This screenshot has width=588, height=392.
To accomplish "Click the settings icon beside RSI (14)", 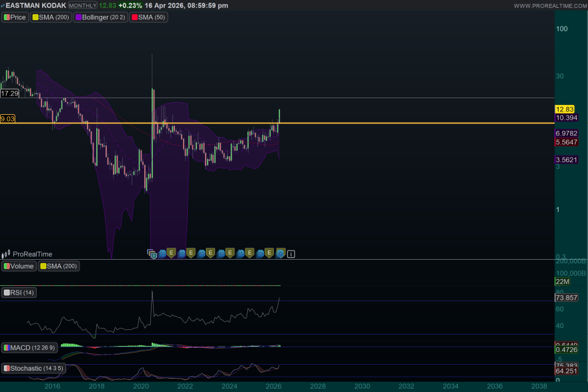I will (6, 292).
